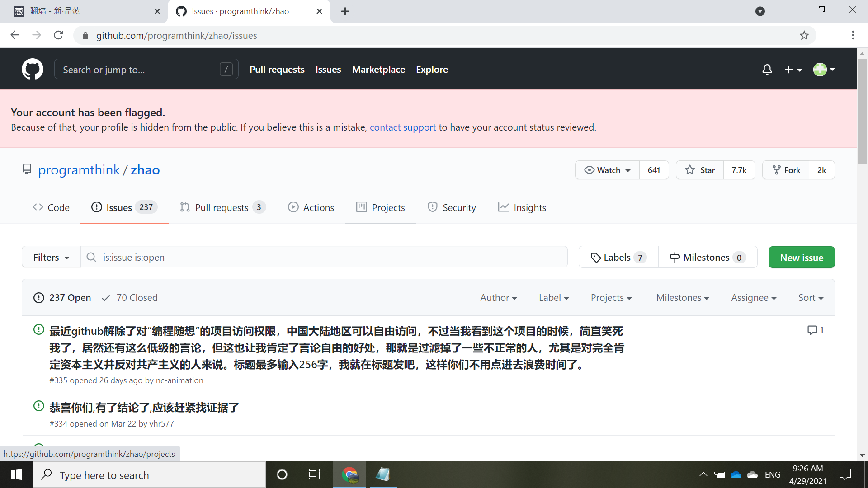
Task: Open Windows Task View icon
Action: tap(314, 474)
